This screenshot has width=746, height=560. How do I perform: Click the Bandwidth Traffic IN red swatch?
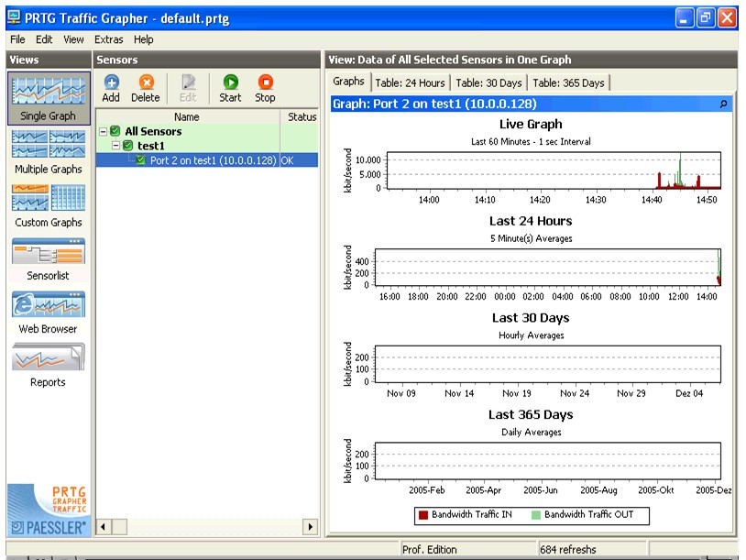click(423, 515)
